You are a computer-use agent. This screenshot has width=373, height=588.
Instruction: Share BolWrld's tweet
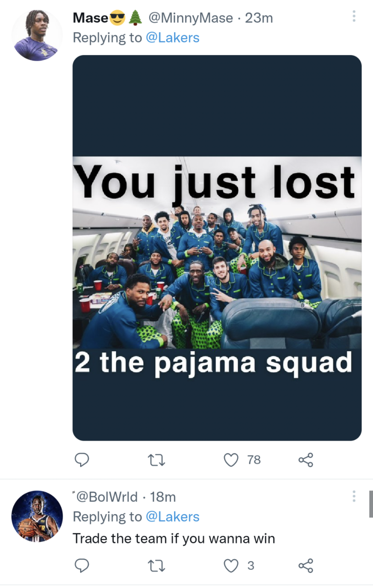coord(306,565)
